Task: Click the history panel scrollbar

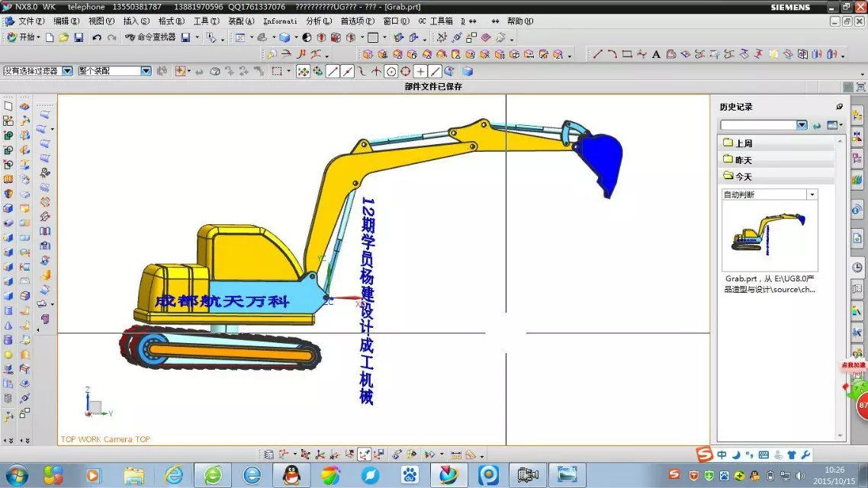Action: click(840, 288)
